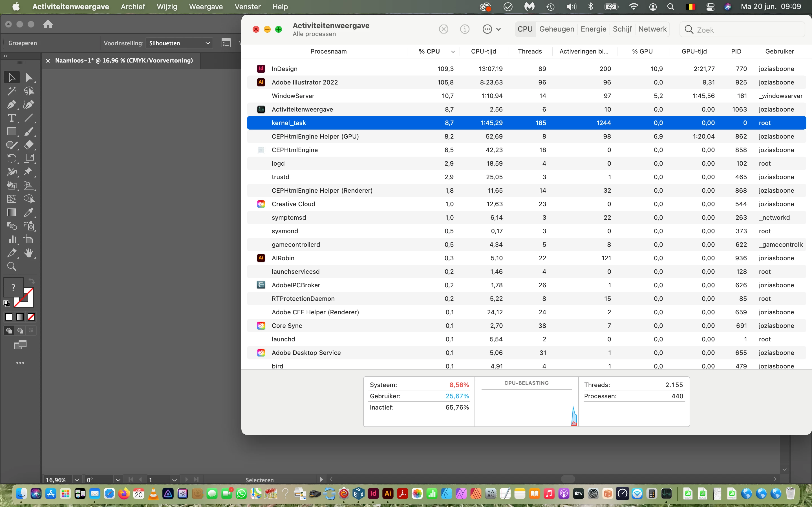Open the Silhouetten preset dropdown

pyautogui.click(x=179, y=43)
